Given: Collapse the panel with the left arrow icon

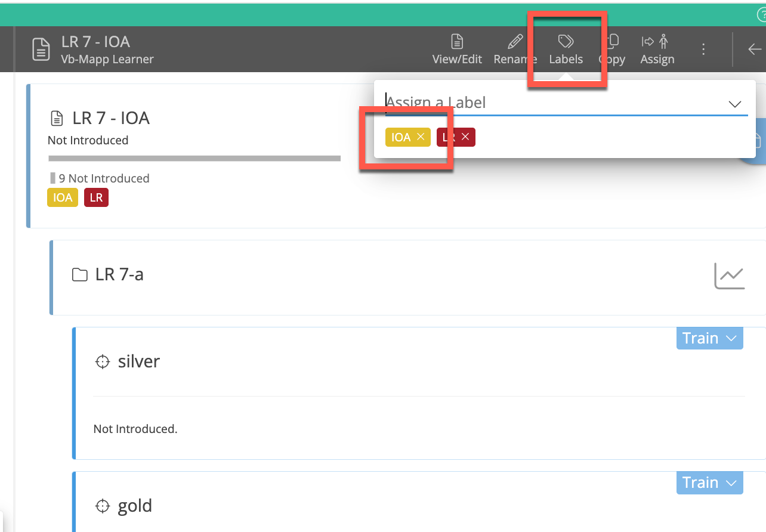Looking at the screenshot, I should click(754, 50).
